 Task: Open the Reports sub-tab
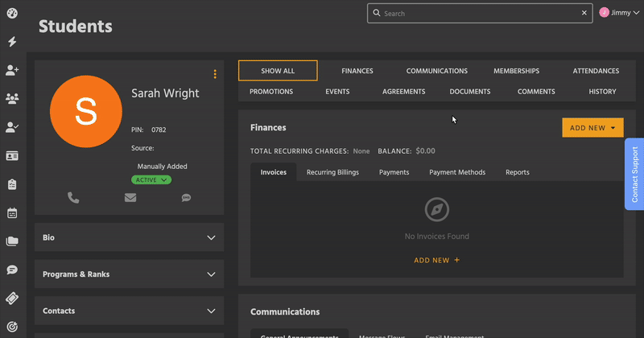point(517,172)
